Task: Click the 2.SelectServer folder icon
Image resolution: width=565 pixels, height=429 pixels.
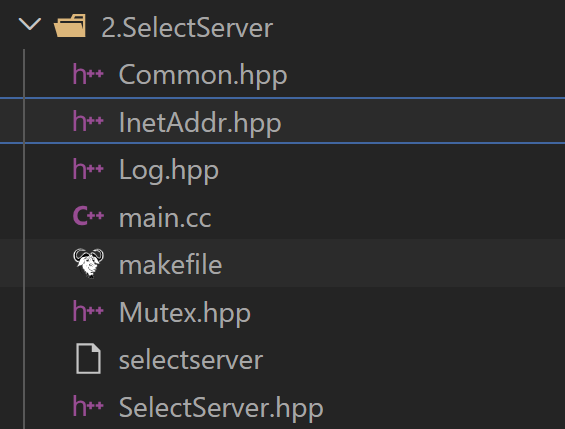Action: pos(70,26)
